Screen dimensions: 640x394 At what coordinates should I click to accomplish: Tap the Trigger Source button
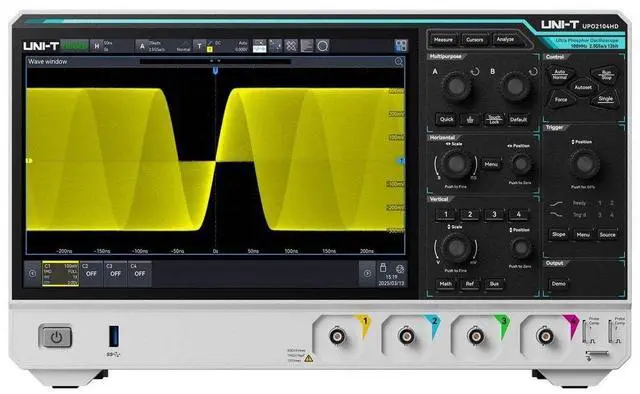(x=607, y=235)
